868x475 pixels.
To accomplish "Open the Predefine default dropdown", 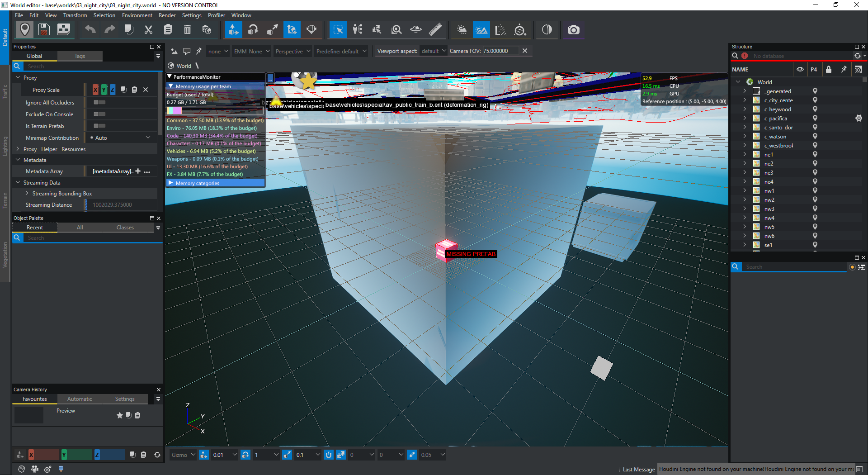I will pos(341,51).
